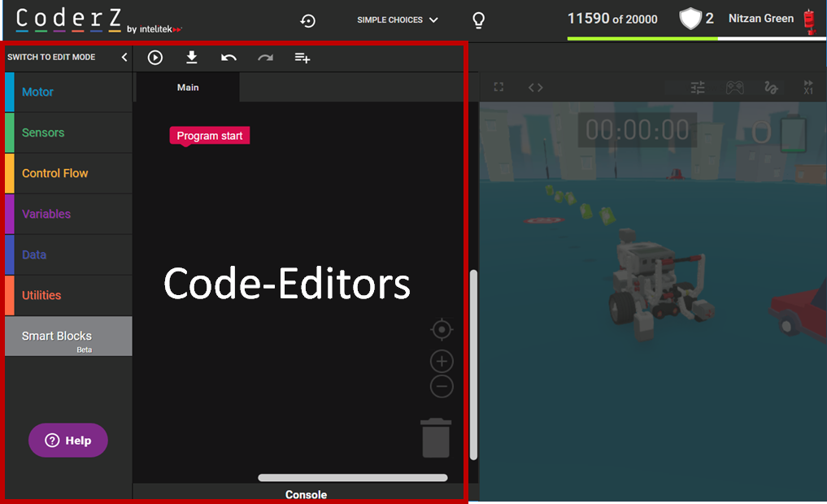Image resolution: width=827 pixels, height=504 pixels.
Task: Open the SIMPLE CHOICES mission dropdown
Action: click(397, 20)
